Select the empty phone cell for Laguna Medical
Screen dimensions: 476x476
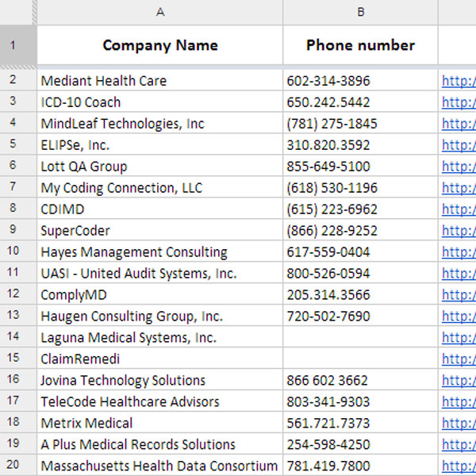point(360,337)
